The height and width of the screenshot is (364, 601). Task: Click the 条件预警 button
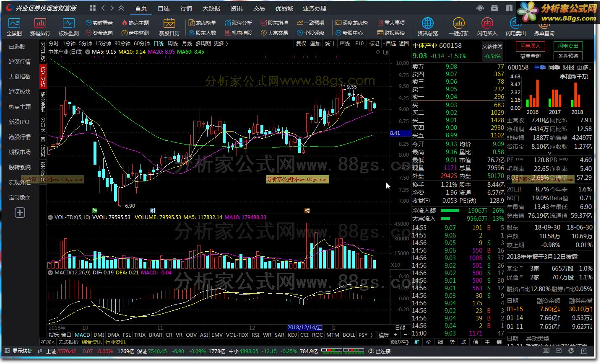(x=568, y=56)
